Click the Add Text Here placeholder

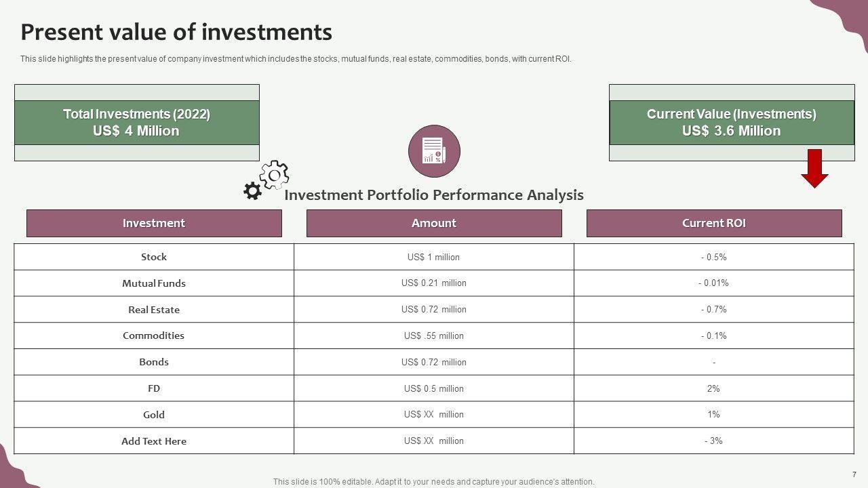coord(154,441)
